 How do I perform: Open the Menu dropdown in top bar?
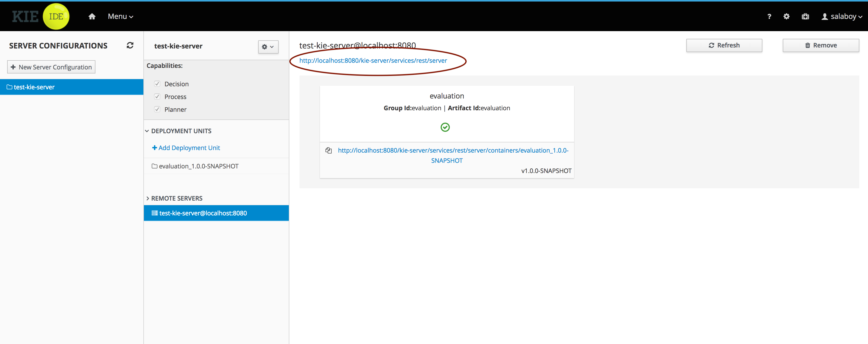click(x=120, y=17)
